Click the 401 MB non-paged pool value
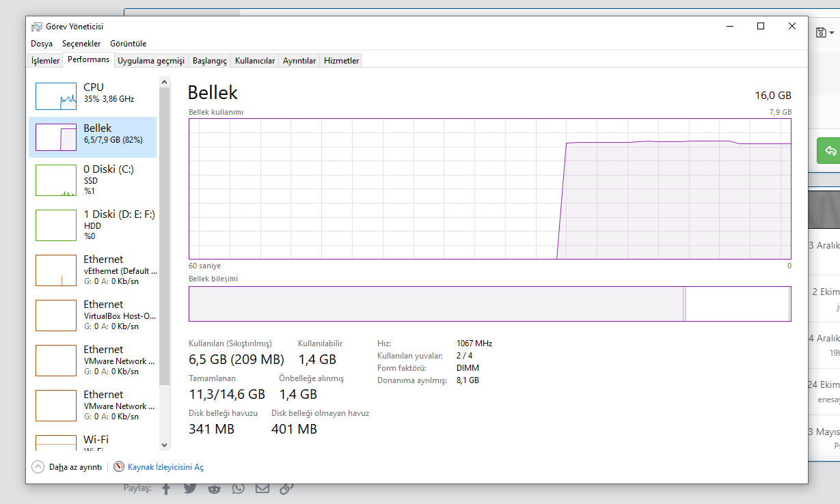Image resolution: width=840 pixels, height=504 pixels. point(294,429)
